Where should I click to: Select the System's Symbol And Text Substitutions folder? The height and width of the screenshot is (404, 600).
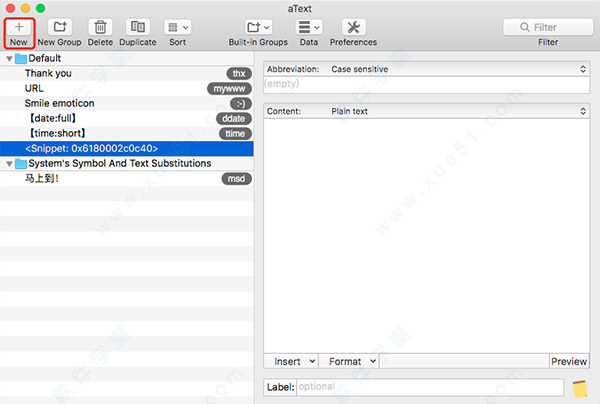point(127,163)
